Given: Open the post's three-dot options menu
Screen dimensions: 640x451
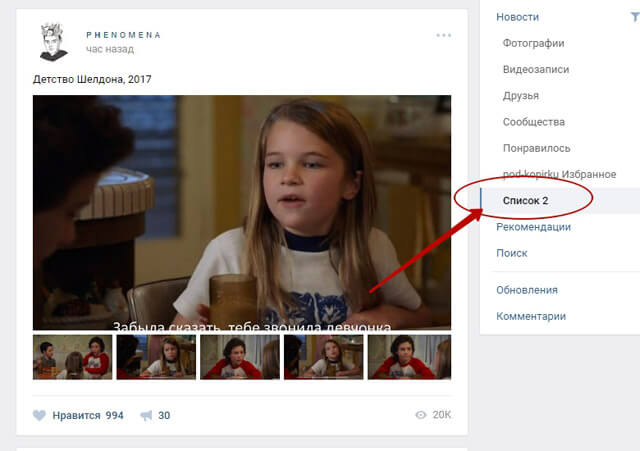Looking at the screenshot, I should tap(443, 35).
